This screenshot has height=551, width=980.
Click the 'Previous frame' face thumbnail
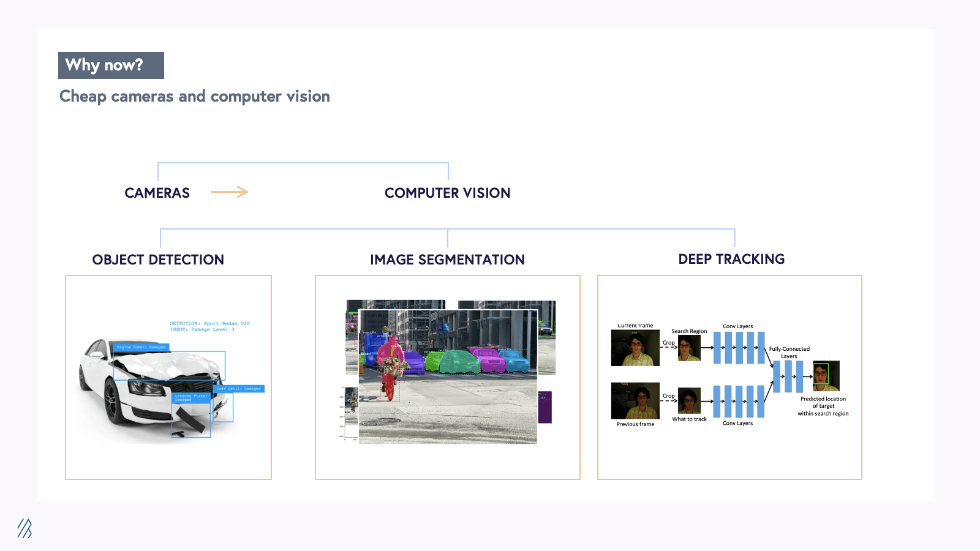click(x=635, y=401)
